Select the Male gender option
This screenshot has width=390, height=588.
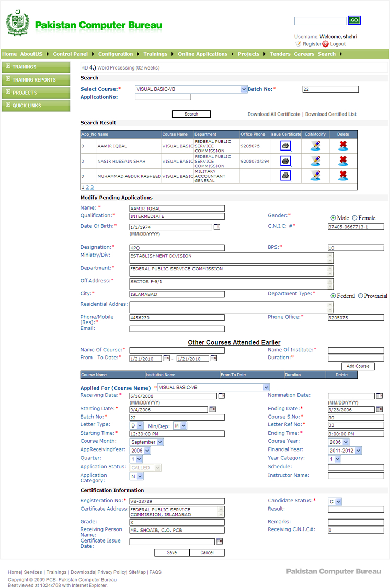pos(333,218)
